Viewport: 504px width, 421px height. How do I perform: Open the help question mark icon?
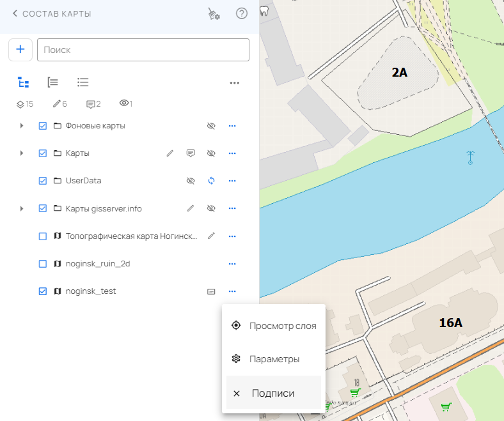pyautogui.click(x=242, y=13)
